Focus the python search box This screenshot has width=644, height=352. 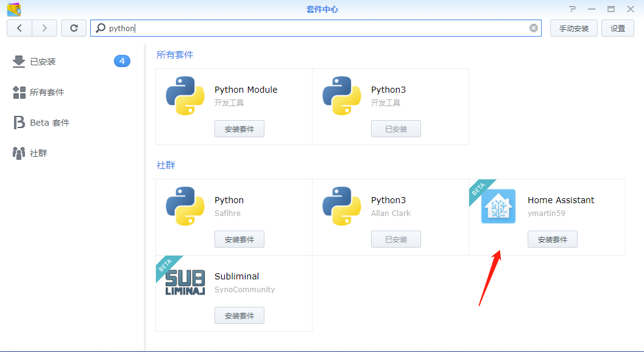pyautogui.click(x=316, y=28)
